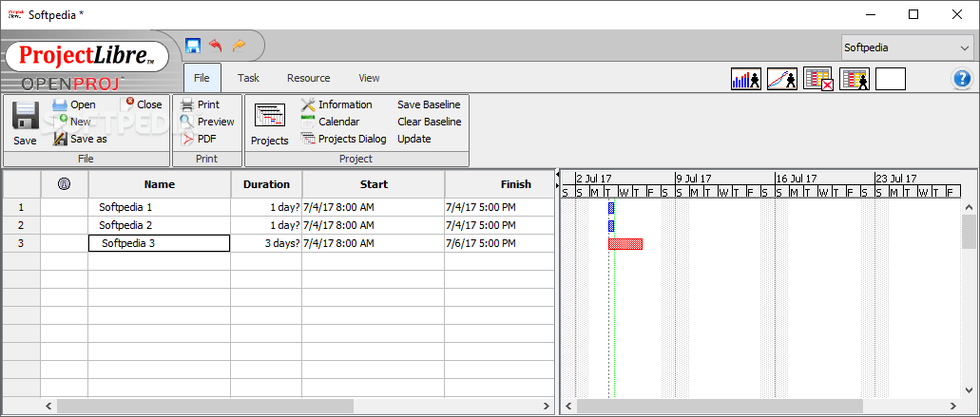The height and width of the screenshot is (417, 980).
Task: Click the table's right scroll arrow
Action: pyautogui.click(x=547, y=406)
